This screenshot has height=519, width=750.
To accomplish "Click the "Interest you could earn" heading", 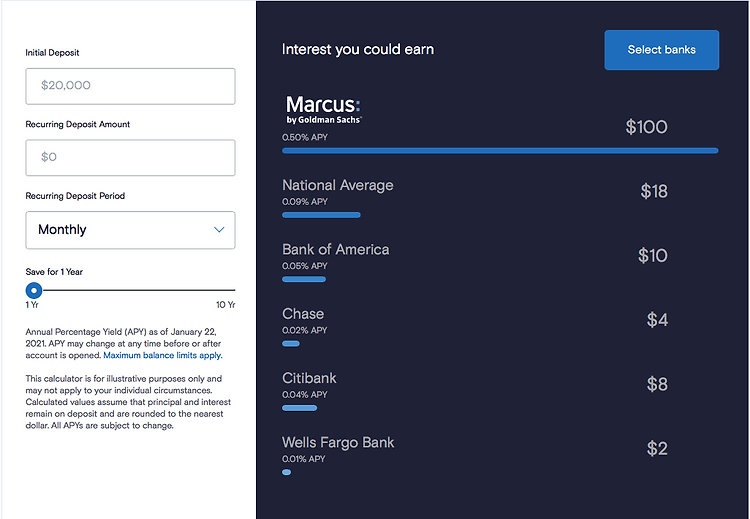I will click(358, 49).
